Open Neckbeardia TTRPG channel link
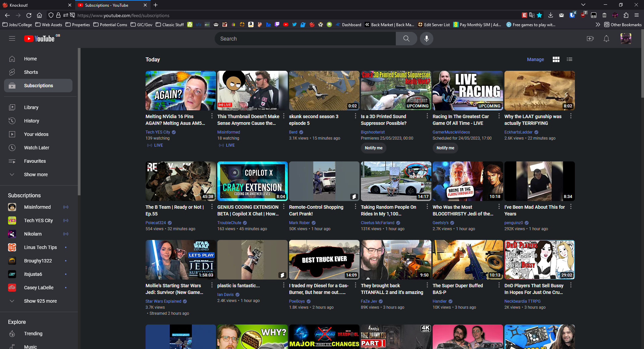Image resolution: width=644 pixels, height=349 pixels. (523, 301)
